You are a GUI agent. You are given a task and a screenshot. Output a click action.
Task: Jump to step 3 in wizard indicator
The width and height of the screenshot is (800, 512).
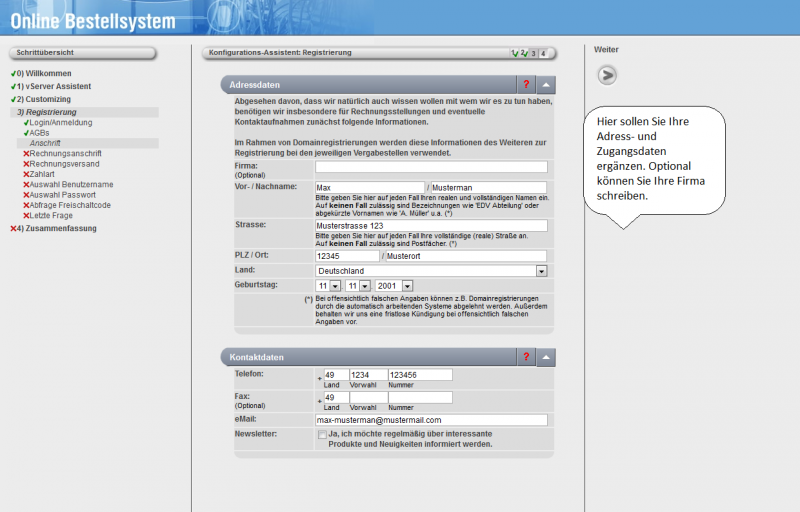534,53
